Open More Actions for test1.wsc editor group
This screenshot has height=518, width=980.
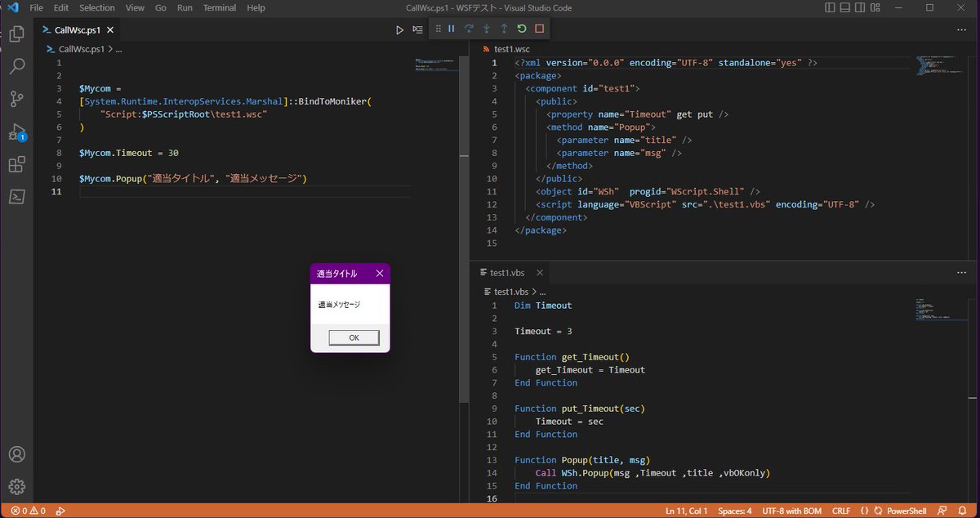961,29
